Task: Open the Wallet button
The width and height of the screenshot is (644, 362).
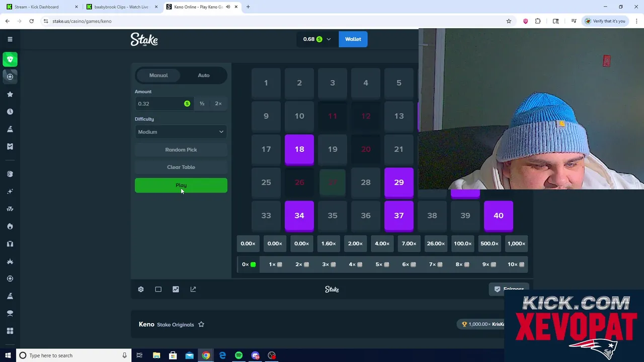Action: coord(353,39)
